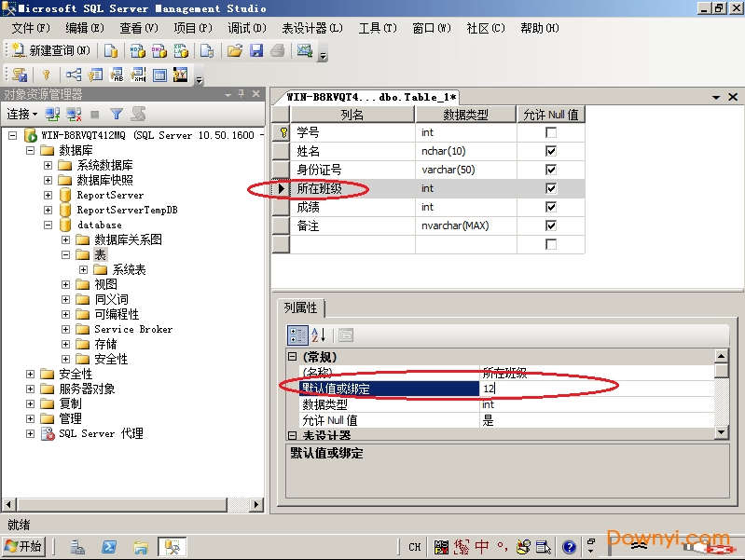Click the 开始 Start button
This screenshot has height=560, width=745.
point(24,547)
